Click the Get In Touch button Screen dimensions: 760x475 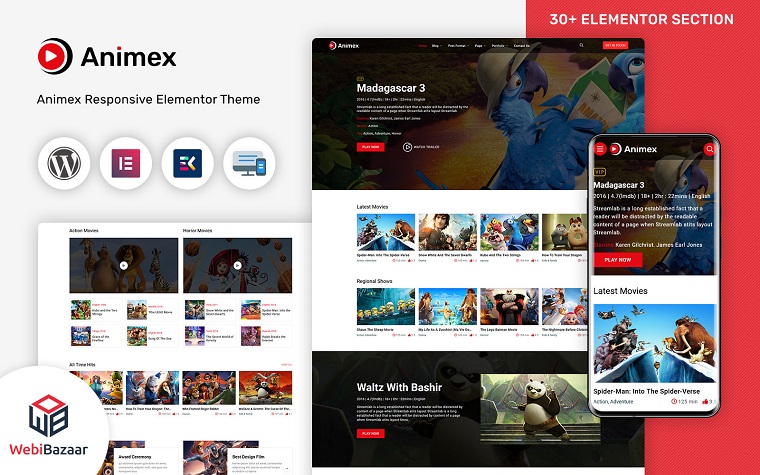coord(612,46)
